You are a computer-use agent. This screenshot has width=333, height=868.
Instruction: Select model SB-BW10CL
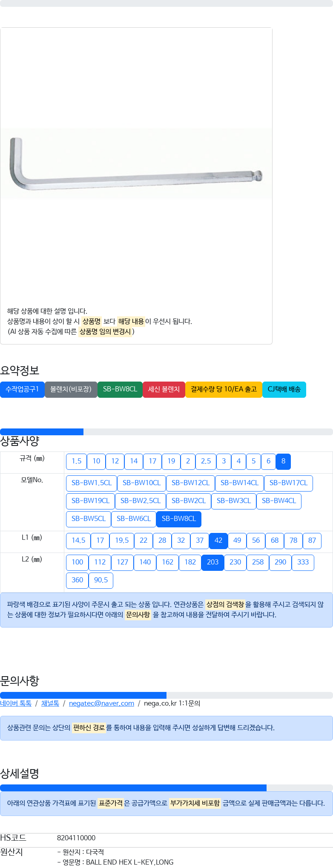point(141,483)
